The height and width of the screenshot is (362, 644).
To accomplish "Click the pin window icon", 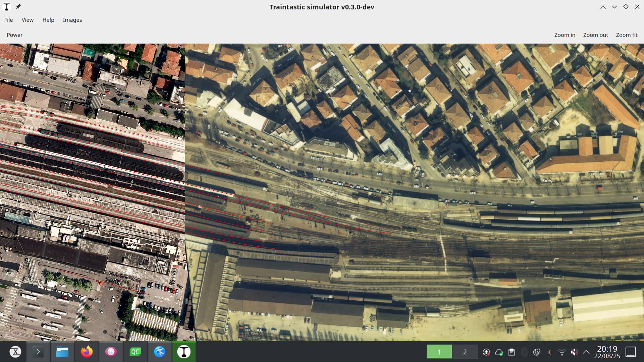I will pos(18,7).
